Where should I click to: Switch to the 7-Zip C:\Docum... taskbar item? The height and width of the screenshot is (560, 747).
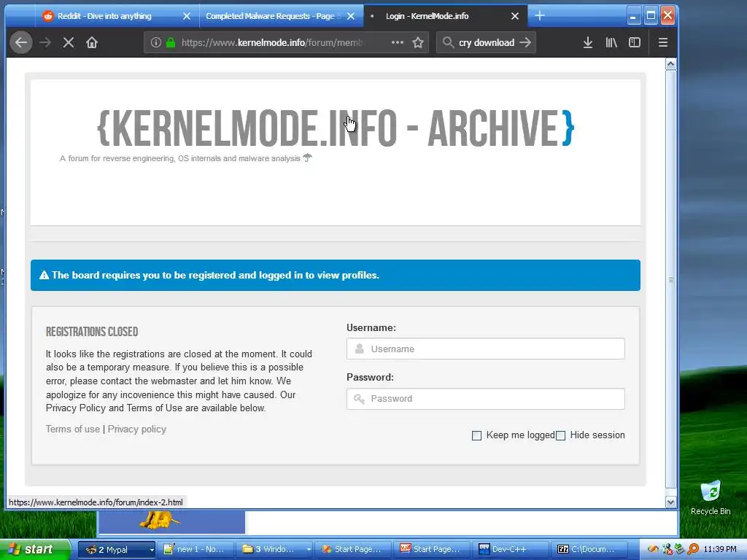pos(589,549)
